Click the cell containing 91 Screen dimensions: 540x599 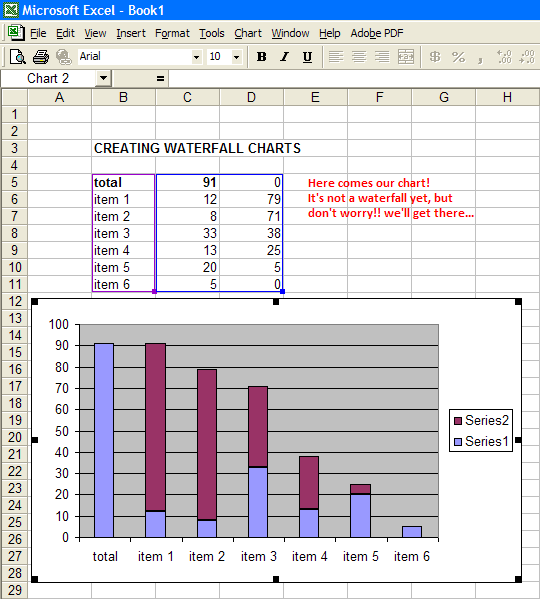tap(188, 182)
